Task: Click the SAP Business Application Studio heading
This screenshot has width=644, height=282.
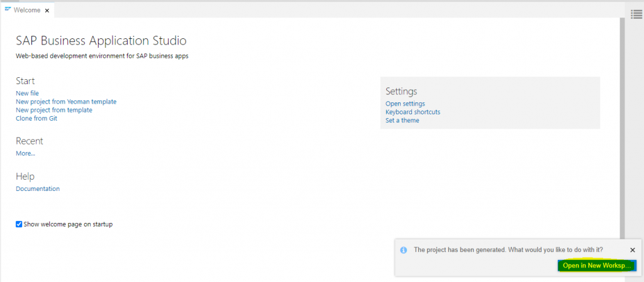Action: (101, 41)
